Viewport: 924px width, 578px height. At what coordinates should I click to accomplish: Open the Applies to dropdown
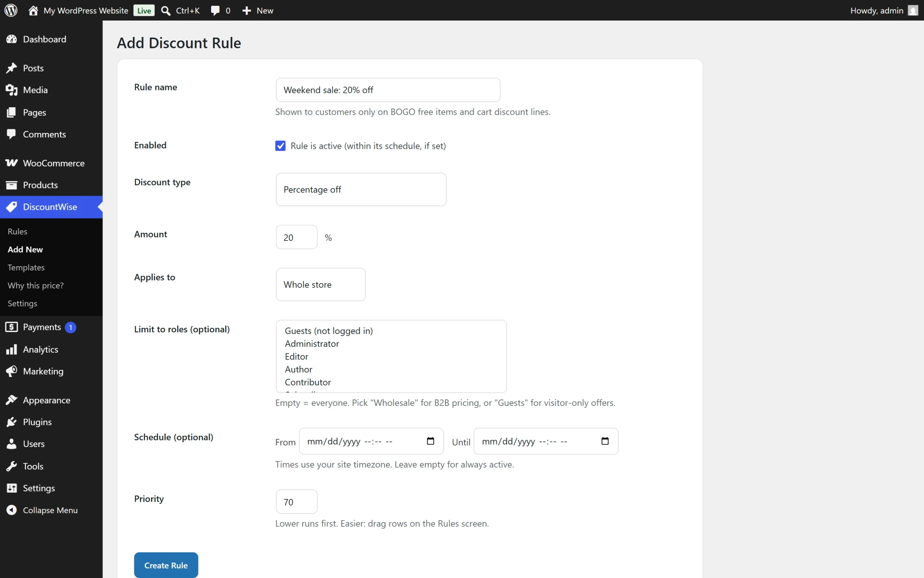(x=321, y=284)
